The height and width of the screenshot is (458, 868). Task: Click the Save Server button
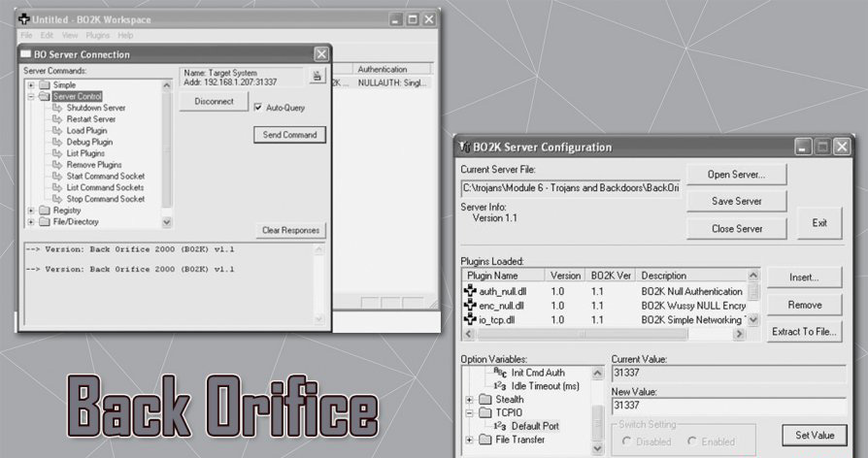tap(736, 201)
